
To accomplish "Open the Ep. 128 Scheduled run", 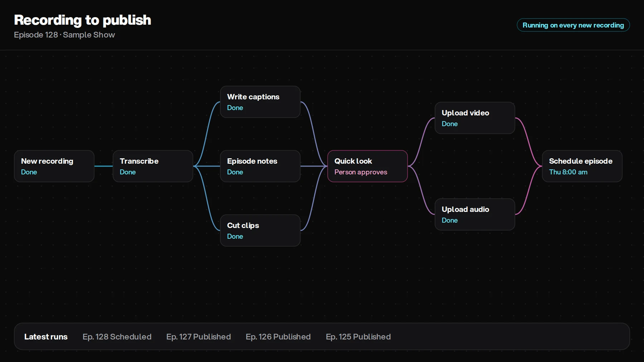I will tap(117, 337).
